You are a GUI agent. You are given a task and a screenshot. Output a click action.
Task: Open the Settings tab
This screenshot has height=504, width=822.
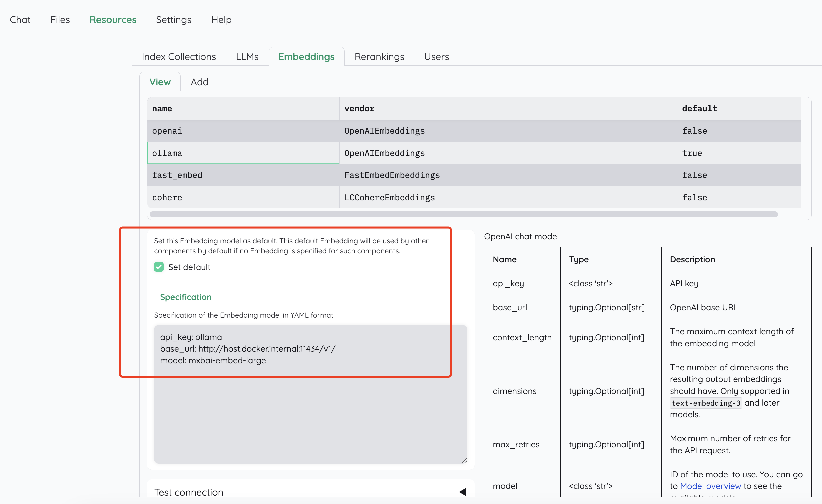[x=173, y=20]
